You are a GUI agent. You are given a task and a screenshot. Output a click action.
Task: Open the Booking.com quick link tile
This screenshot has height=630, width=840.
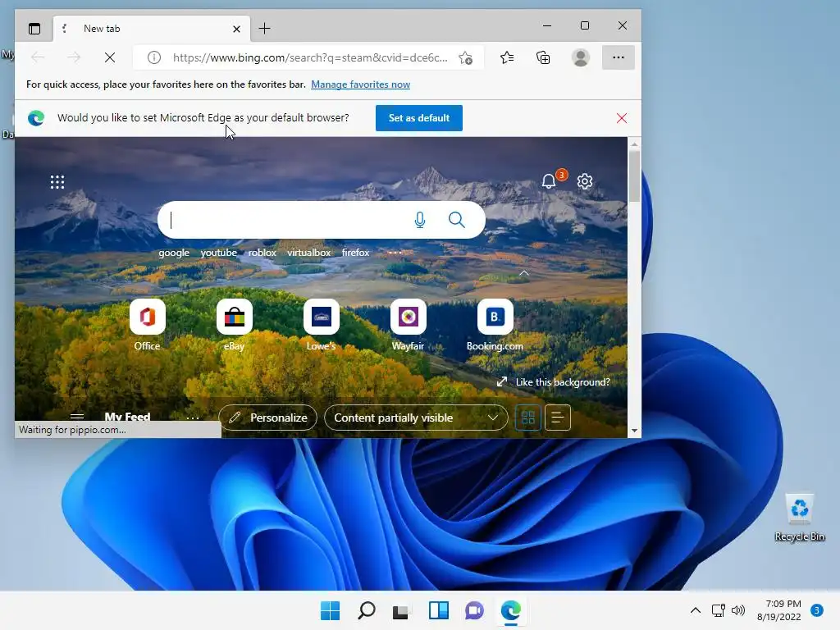coord(495,325)
